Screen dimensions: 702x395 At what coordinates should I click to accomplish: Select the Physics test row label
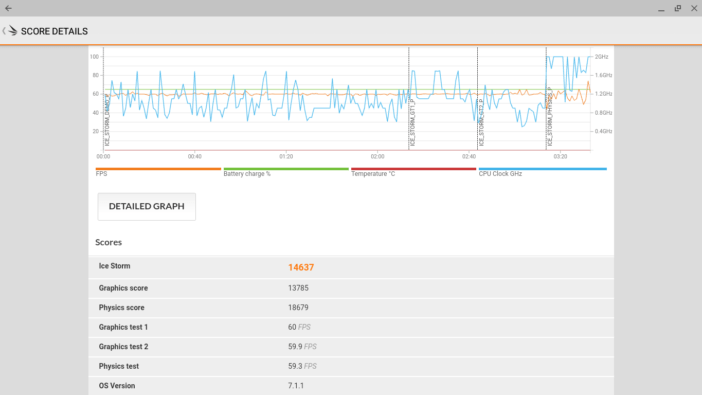[119, 366]
